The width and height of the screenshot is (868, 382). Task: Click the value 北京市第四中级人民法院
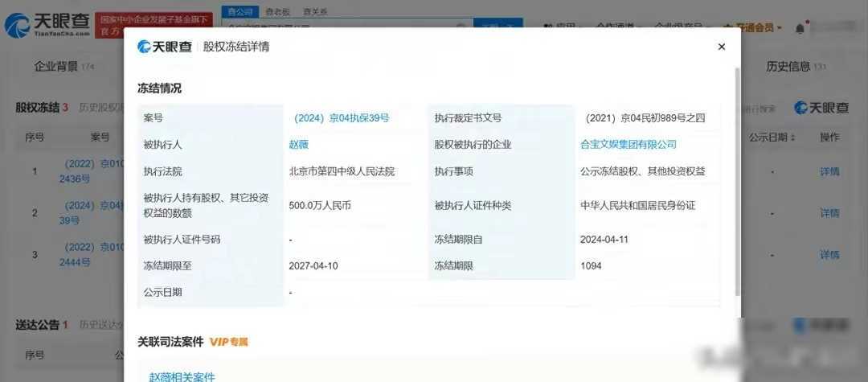click(x=342, y=171)
